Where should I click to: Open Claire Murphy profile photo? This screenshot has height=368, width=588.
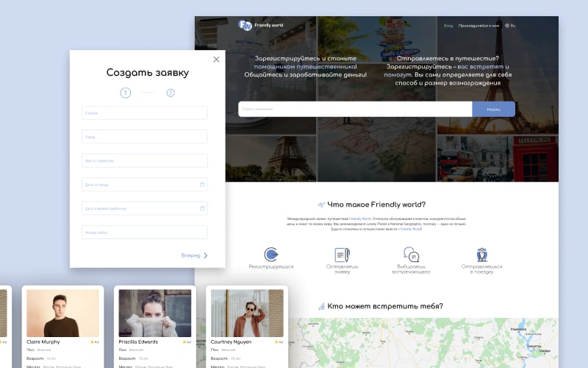pyautogui.click(x=62, y=314)
